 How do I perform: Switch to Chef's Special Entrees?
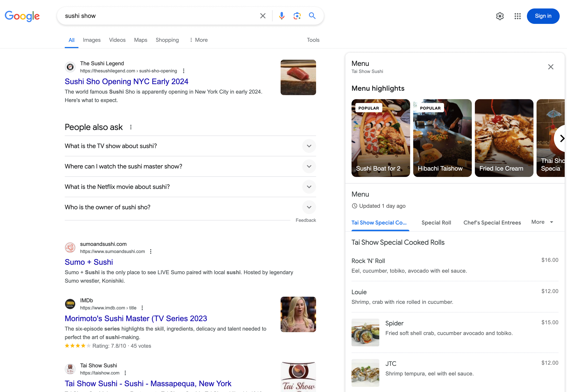coord(492,223)
